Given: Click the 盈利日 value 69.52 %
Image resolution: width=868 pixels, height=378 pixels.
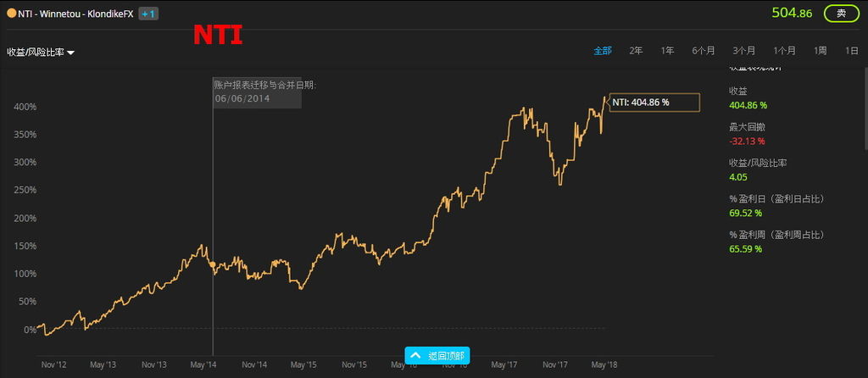Looking at the screenshot, I should point(746,213).
